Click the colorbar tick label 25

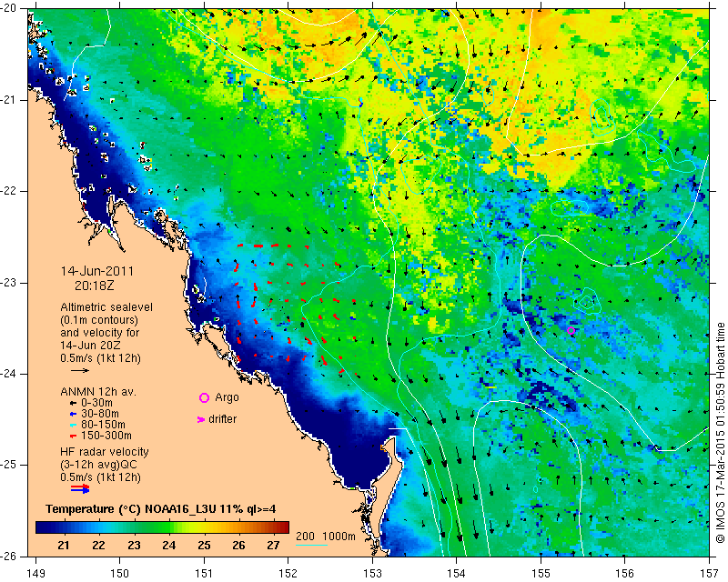tap(204, 546)
